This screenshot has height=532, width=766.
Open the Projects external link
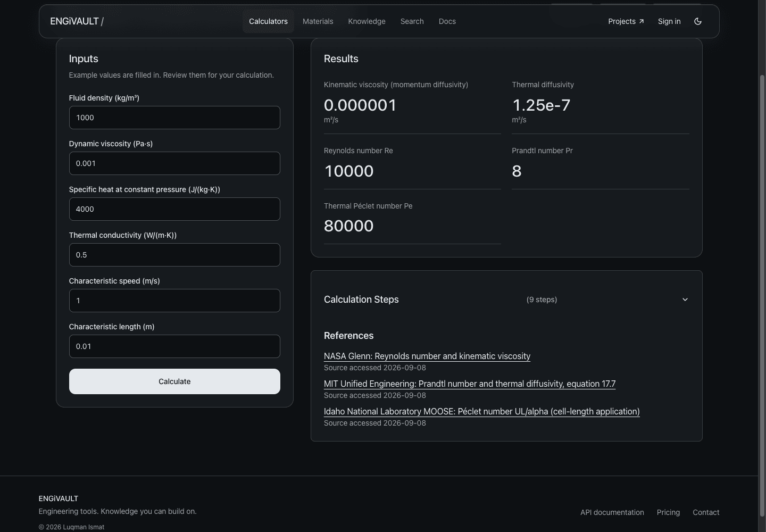click(626, 21)
